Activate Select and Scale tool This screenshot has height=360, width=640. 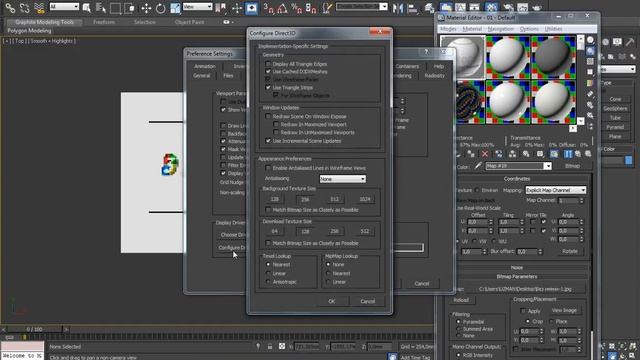tap(175, 8)
